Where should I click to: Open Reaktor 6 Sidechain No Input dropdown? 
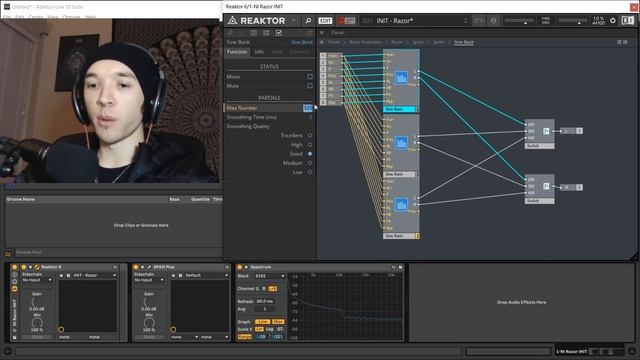pyautogui.click(x=37, y=280)
